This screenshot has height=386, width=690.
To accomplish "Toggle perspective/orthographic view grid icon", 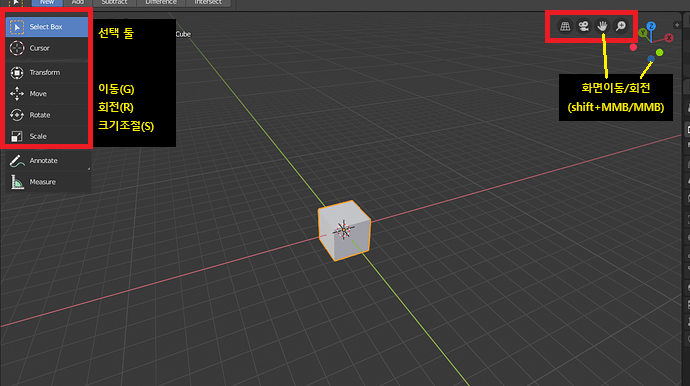I will click(565, 26).
